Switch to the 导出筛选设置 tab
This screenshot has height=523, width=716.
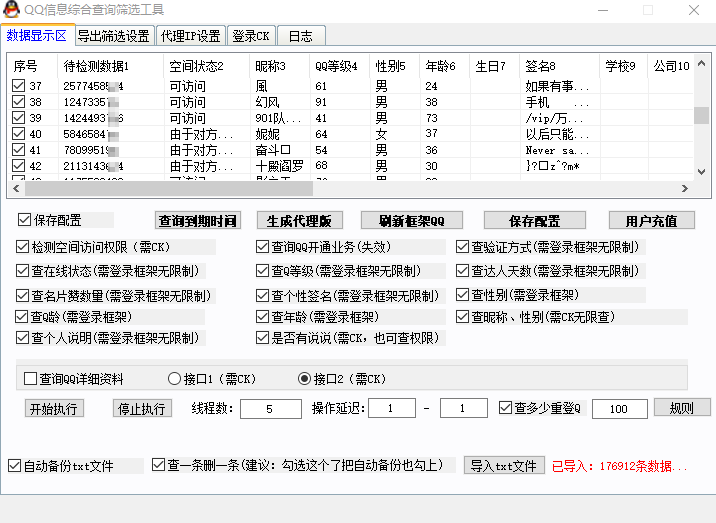click(113, 36)
